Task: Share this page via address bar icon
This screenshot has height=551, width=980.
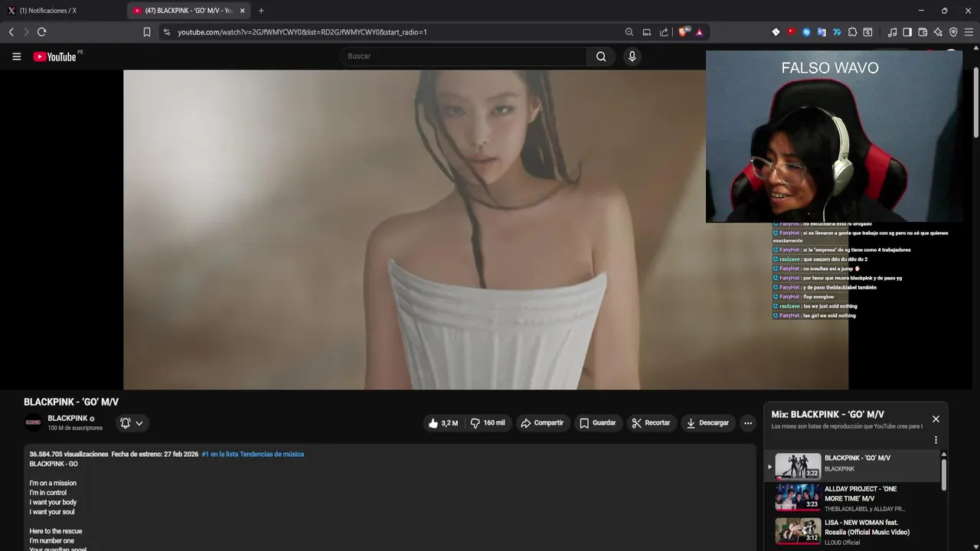Action: 664,32
